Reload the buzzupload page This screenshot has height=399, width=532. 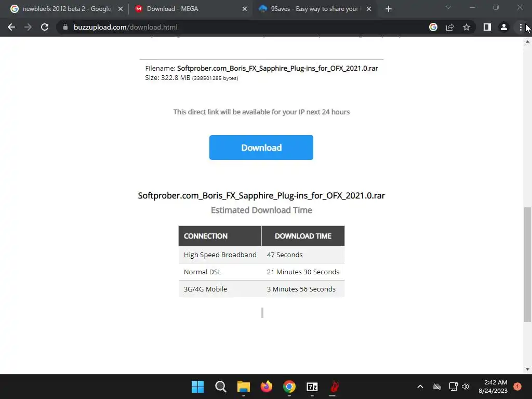click(45, 27)
